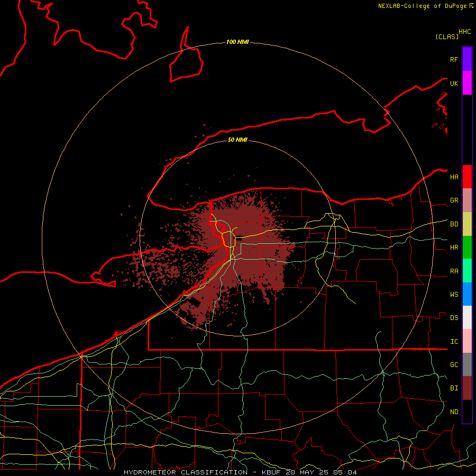This screenshot has height=476, width=476.
Task: Click the BI legend label
Action: (x=454, y=388)
